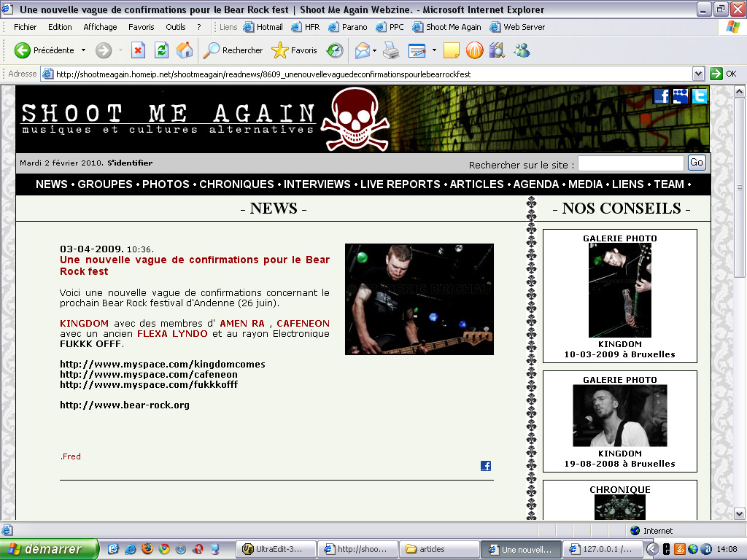Open the LIVE REPORTS navigation item
The image size is (747, 560).
[400, 184]
